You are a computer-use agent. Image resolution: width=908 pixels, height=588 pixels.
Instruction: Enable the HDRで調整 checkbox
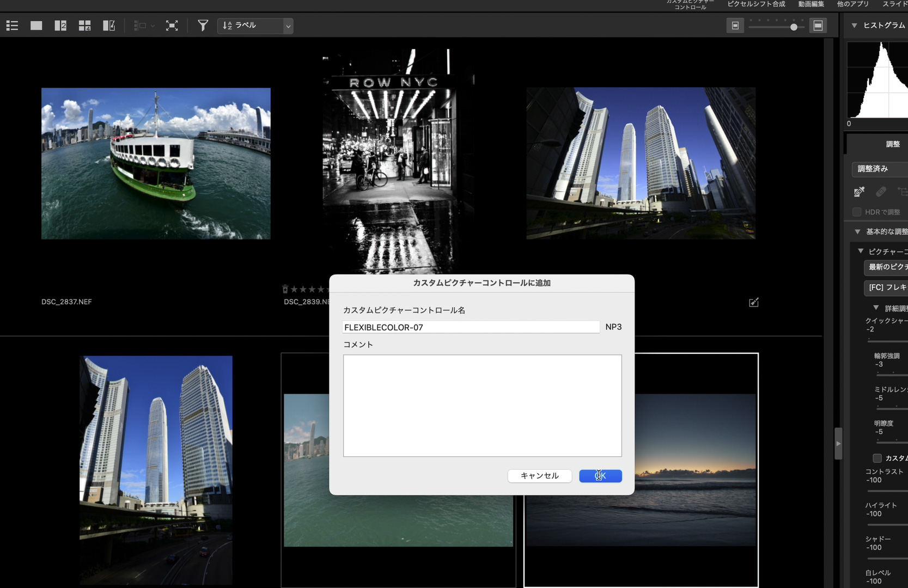click(x=857, y=212)
